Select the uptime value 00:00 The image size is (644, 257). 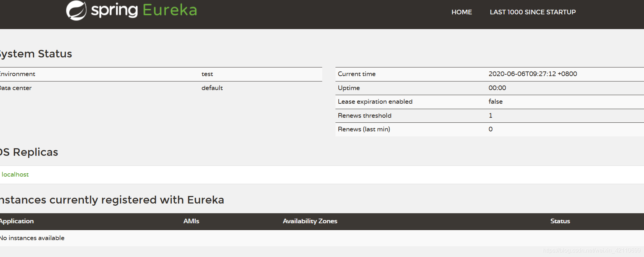click(497, 88)
